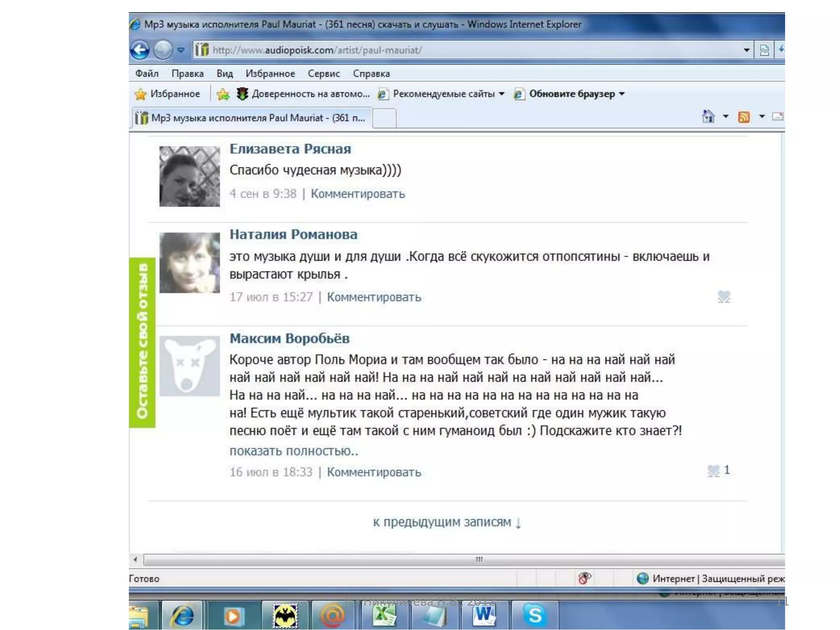Viewport: 840px width, 630px height.
Task: Click the Home page icon
Action: 708,117
